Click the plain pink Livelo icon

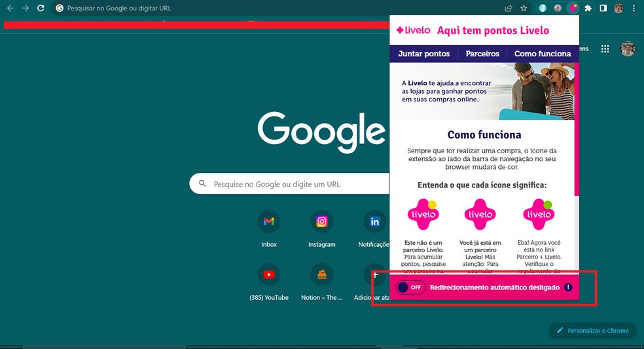(x=480, y=214)
